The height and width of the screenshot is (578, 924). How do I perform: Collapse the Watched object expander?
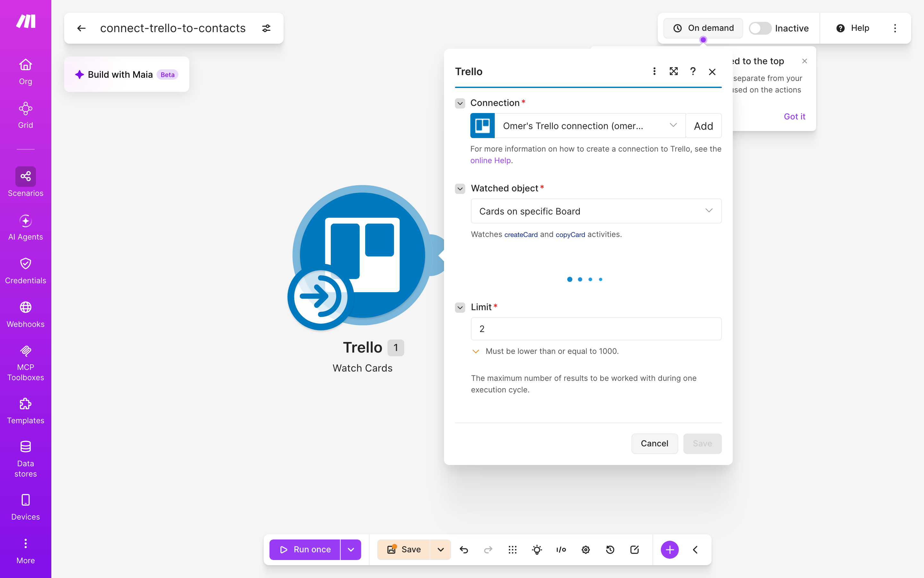click(x=460, y=188)
